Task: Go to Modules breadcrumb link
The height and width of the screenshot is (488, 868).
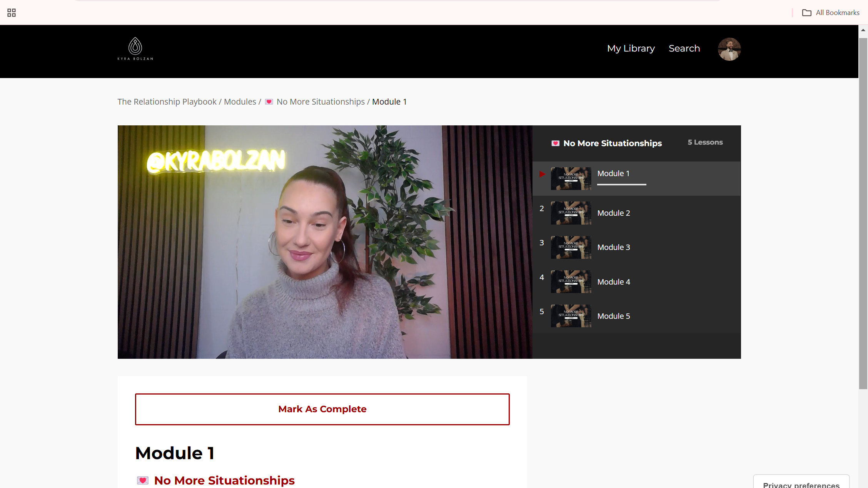Action: click(x=240, y=102)
